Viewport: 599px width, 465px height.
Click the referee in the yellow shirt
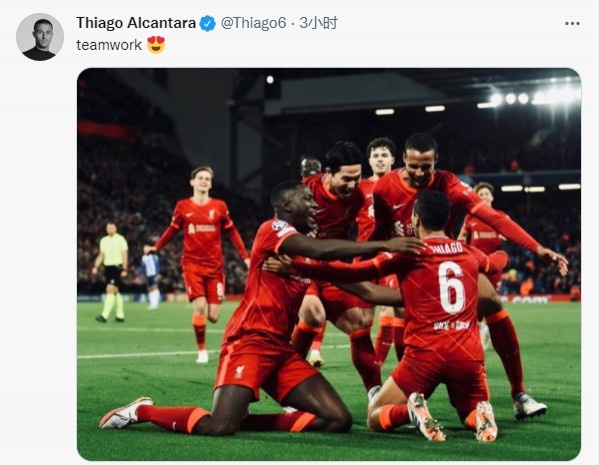coord(111,271)
